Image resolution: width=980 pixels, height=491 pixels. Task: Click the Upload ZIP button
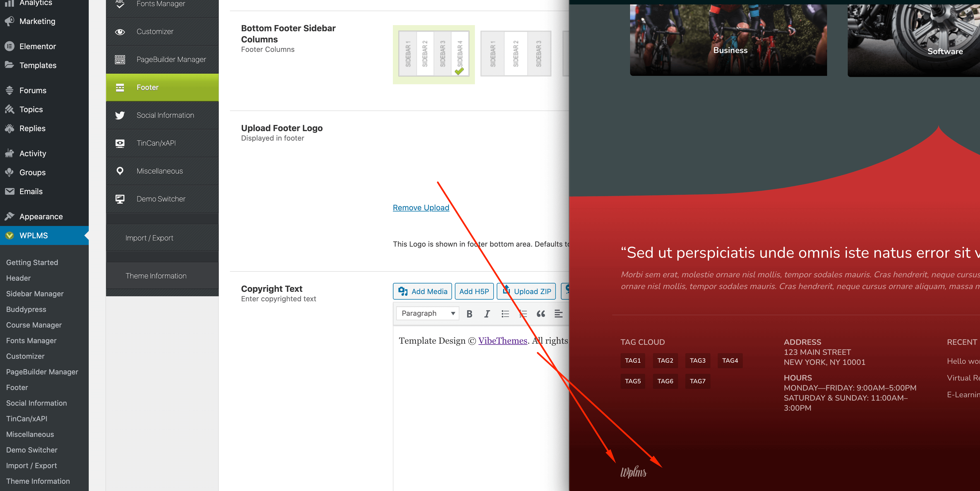tap(526, 291)
